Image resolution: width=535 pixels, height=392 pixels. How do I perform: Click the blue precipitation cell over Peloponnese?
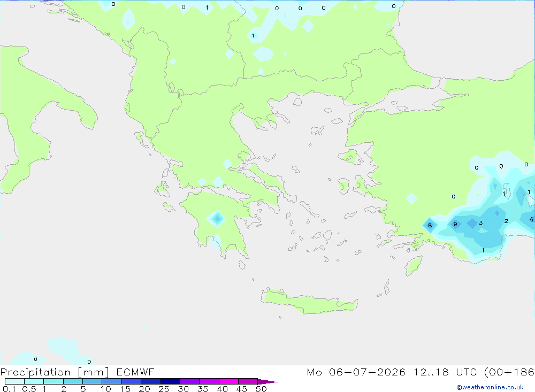coord(217,219)
